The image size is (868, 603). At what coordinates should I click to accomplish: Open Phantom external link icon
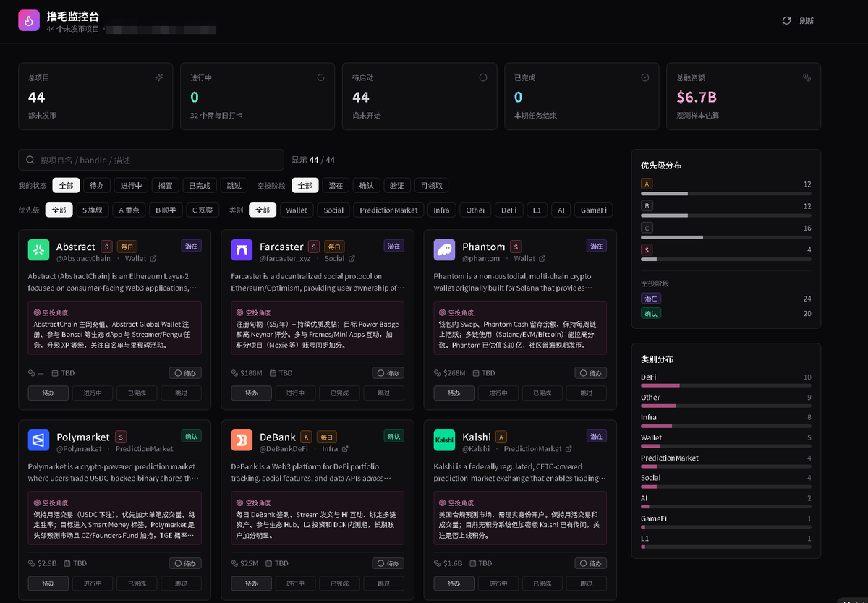542,258
